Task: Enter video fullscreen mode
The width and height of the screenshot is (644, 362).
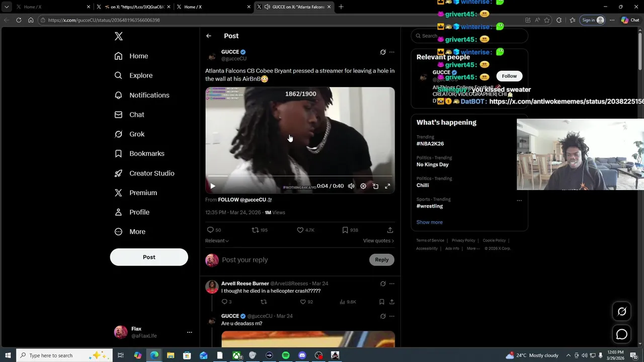Action: point(387,186)
